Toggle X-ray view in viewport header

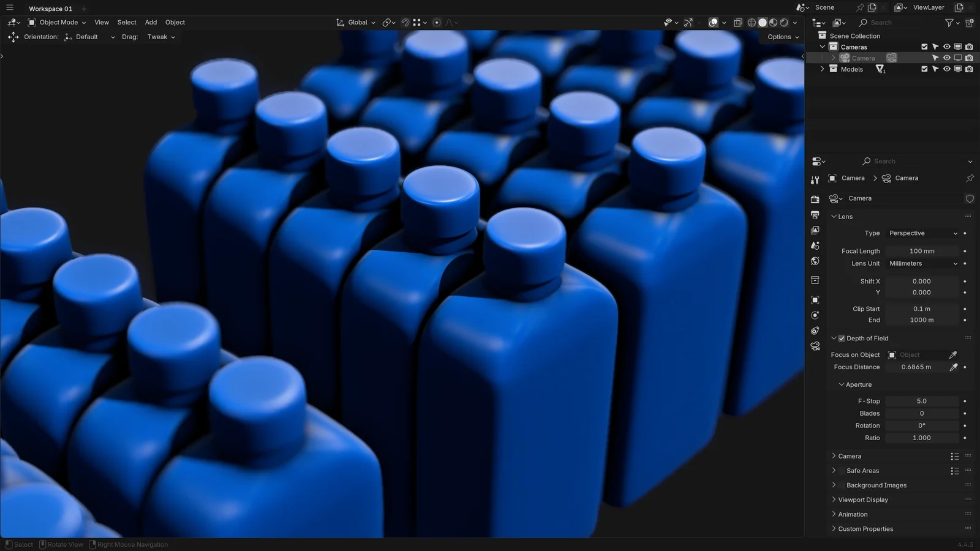[x=737, y=23]
